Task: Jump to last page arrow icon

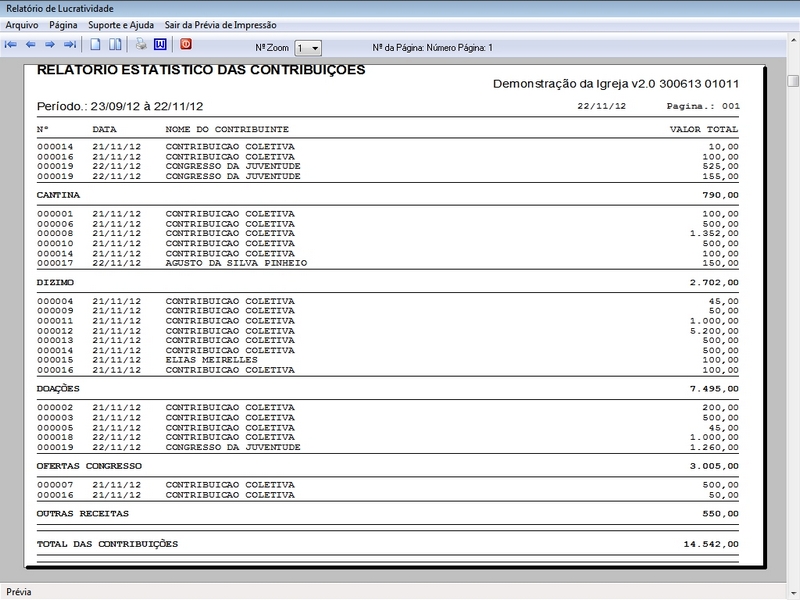Action: [x=70, y=45]
